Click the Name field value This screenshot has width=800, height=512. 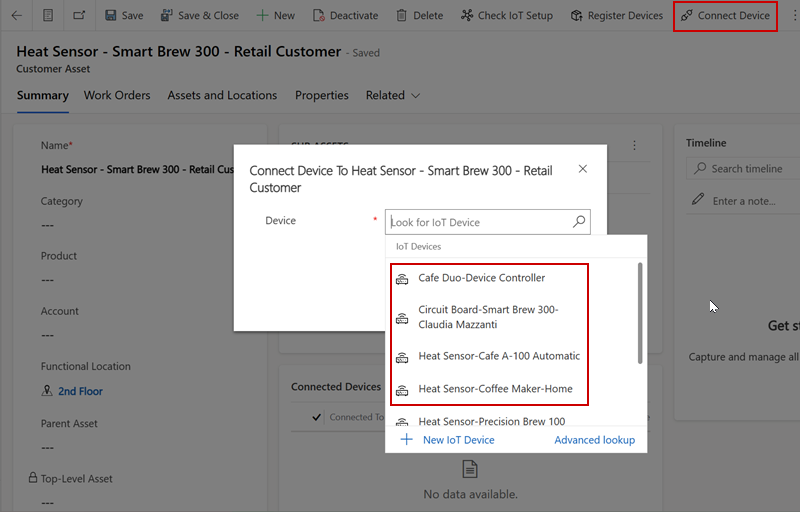tap(137, 169)
